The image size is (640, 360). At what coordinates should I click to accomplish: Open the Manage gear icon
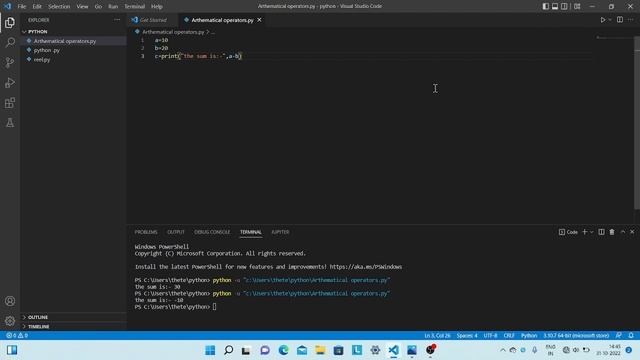10,321
